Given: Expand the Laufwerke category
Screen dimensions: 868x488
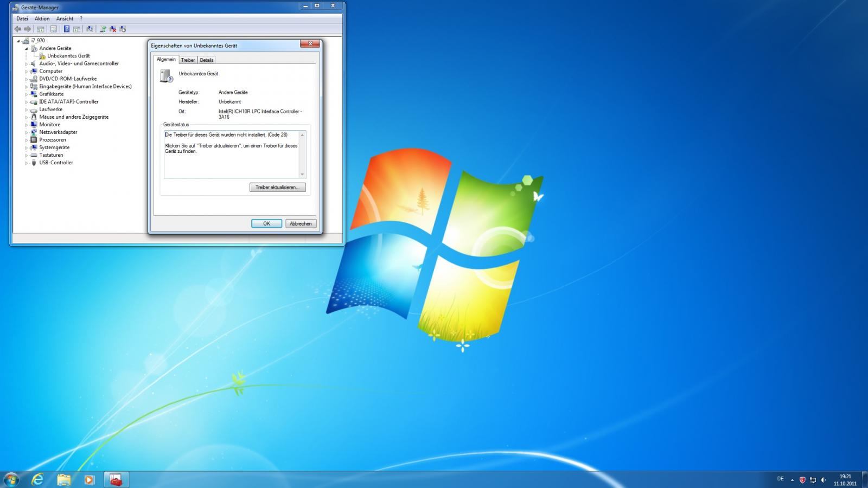Looking at the screenshot, I should pos(26,109).
